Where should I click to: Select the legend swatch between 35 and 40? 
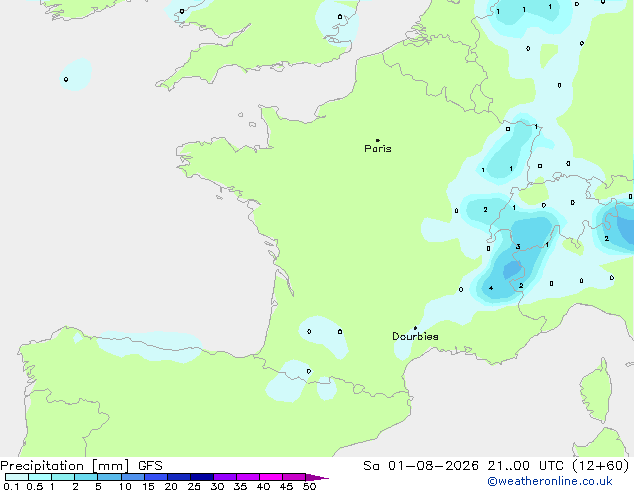pos(247,477)
